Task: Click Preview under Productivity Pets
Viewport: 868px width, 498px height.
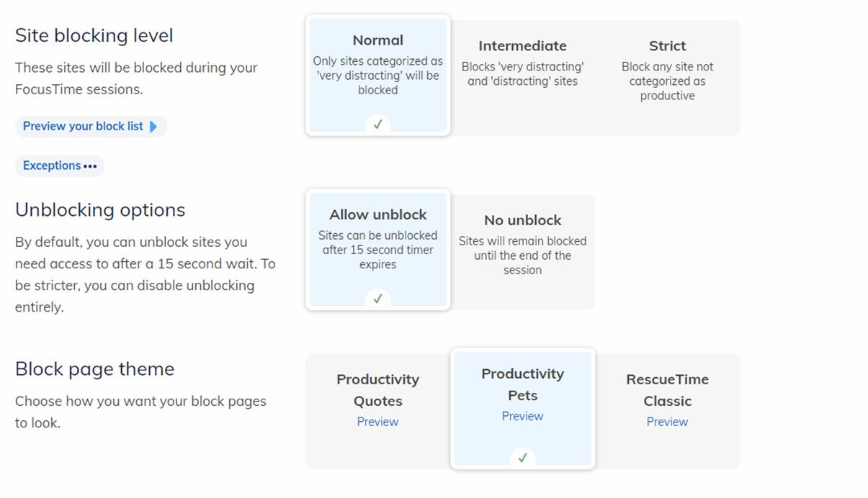Action: pos(522,416)
